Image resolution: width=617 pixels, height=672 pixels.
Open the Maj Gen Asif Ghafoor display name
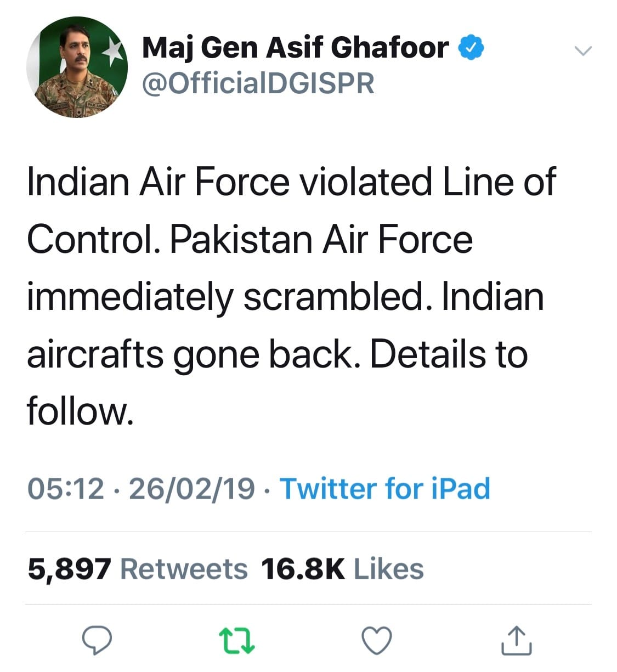(295, 48)
